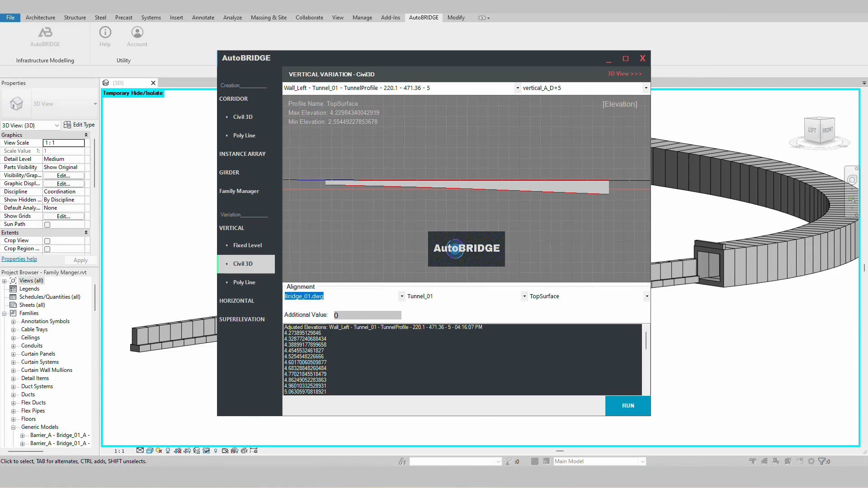868x488 pixels.
Task: Select the CORRIDOR section icon
Action: point(232,99)
